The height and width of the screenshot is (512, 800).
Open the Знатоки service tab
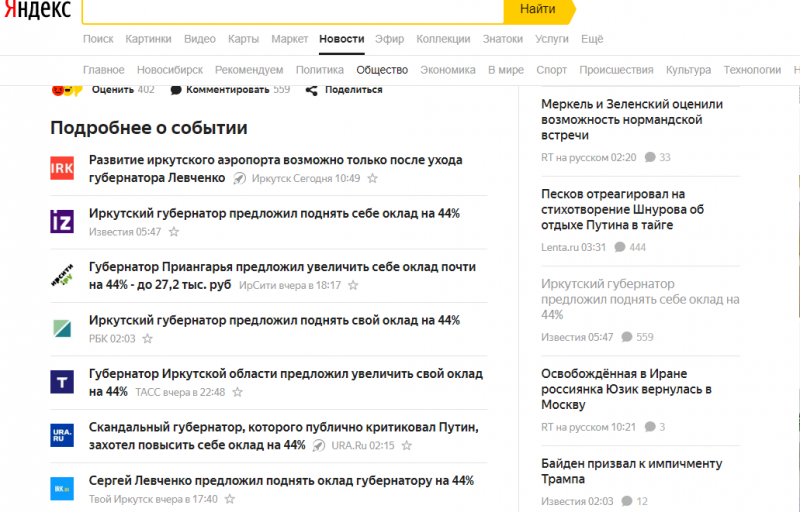click(x=503, y=39)
